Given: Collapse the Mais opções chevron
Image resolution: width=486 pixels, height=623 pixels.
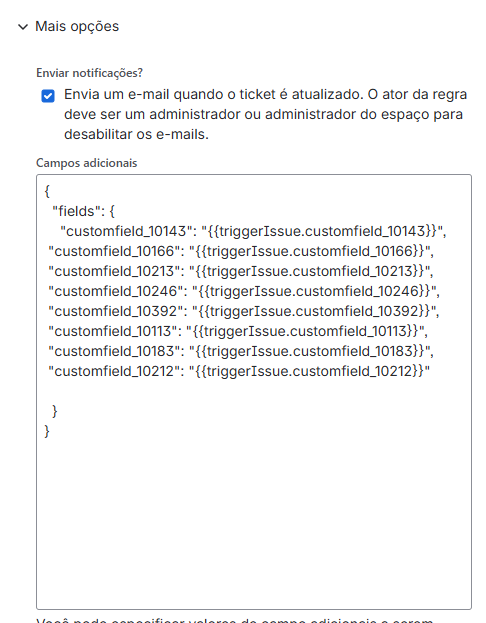Looking at the screenshot, I should click(x=23, y=27).
